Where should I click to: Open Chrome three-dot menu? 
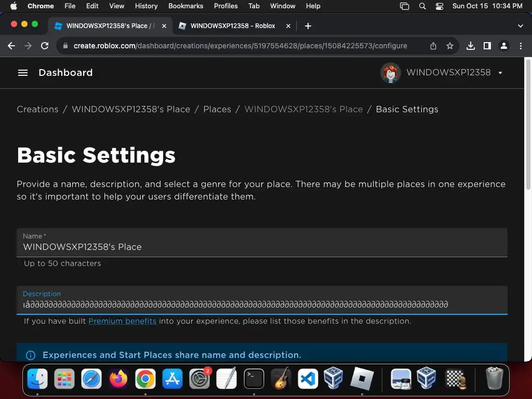(521, 46)
